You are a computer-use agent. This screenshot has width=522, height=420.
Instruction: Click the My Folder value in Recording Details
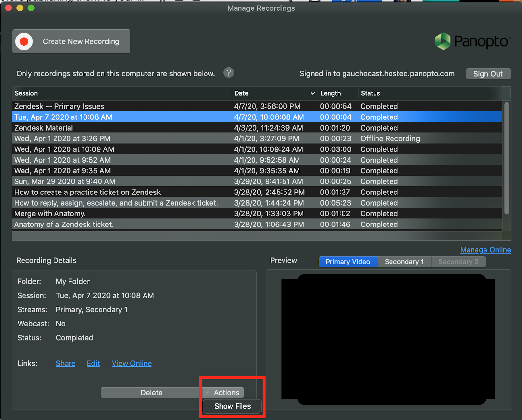73,281
